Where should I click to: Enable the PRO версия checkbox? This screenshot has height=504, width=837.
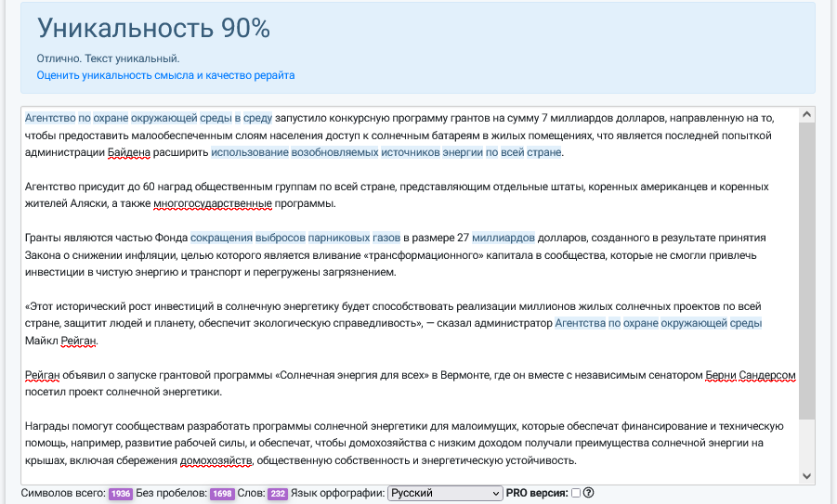pos(575,493)
